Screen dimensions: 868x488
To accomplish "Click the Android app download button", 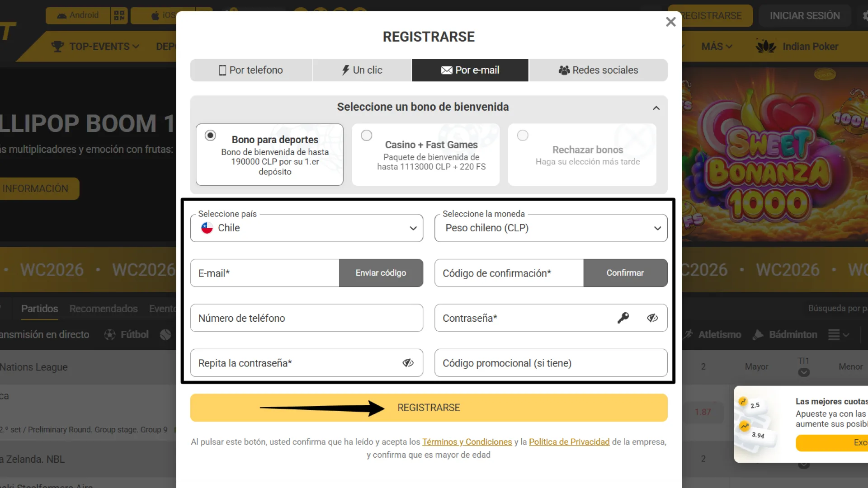I will pyautogui.click(x=78, y=15).
